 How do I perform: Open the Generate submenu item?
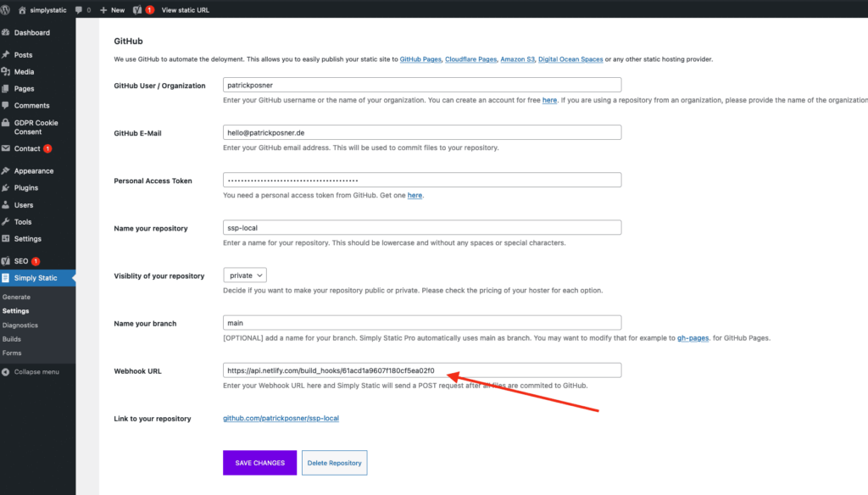17,297
